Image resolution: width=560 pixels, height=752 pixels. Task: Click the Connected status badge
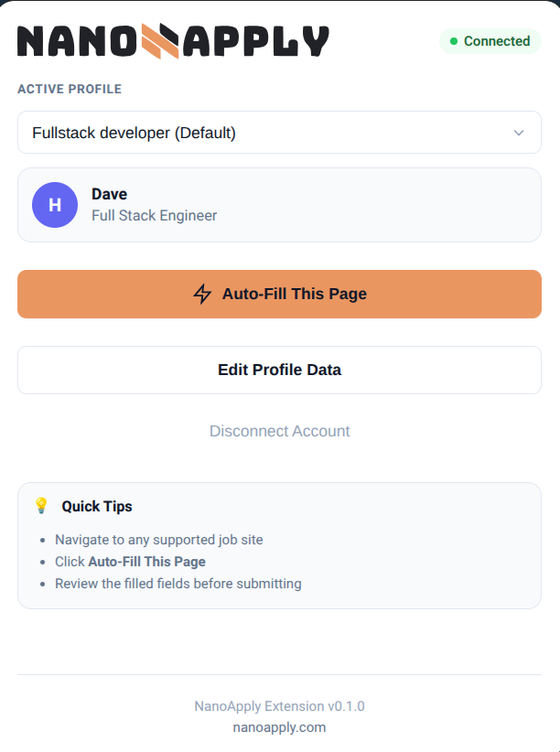[x=490, y=41]
